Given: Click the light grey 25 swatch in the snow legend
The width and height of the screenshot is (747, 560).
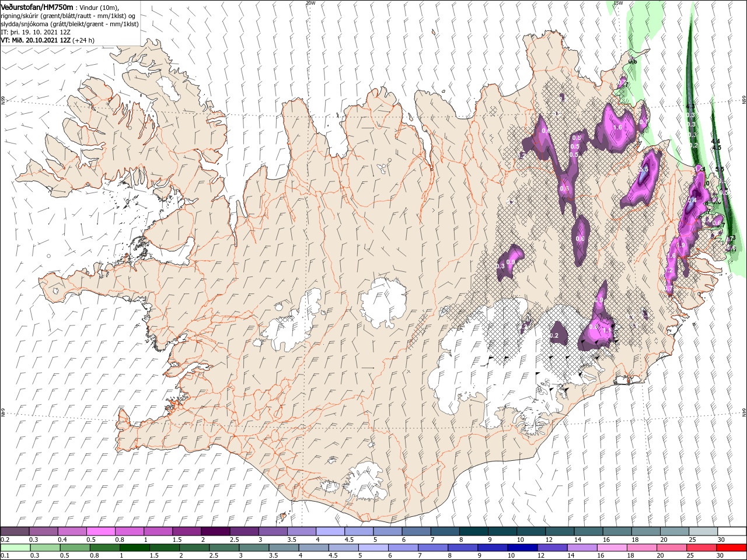Looking at the screenshot, I should coord(703,531).
